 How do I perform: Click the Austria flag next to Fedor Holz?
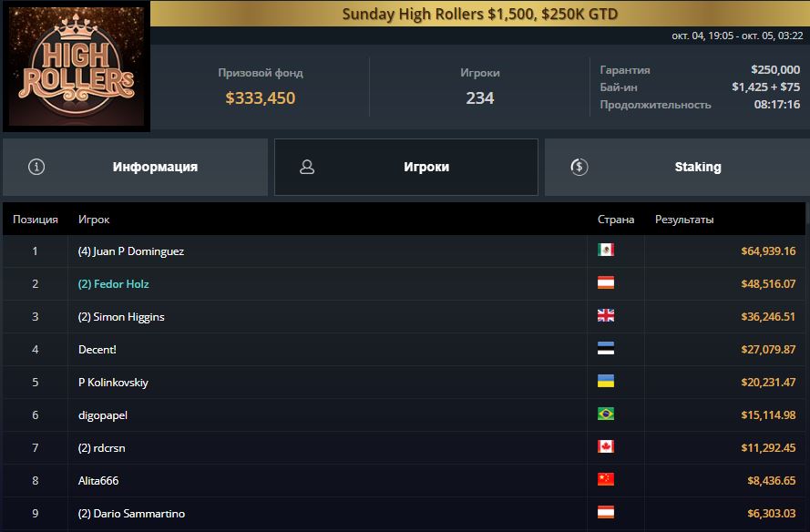tap(605, 282)
